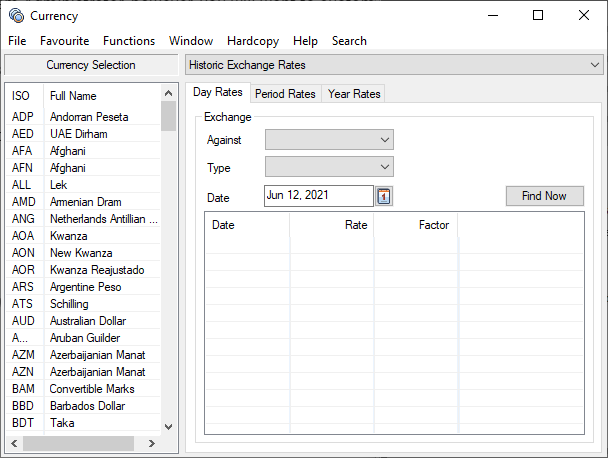Screen dimensions: 608x458
Task: Click currency list scroll up arrow
Action: pos(168,93)
